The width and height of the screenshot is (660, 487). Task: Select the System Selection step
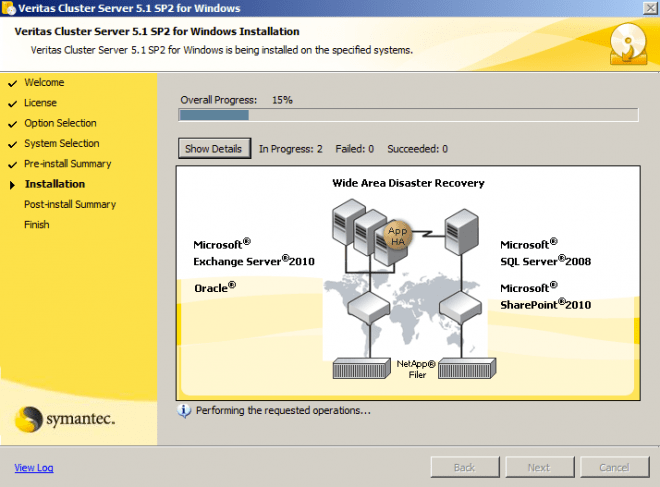[x=61, y=143]
